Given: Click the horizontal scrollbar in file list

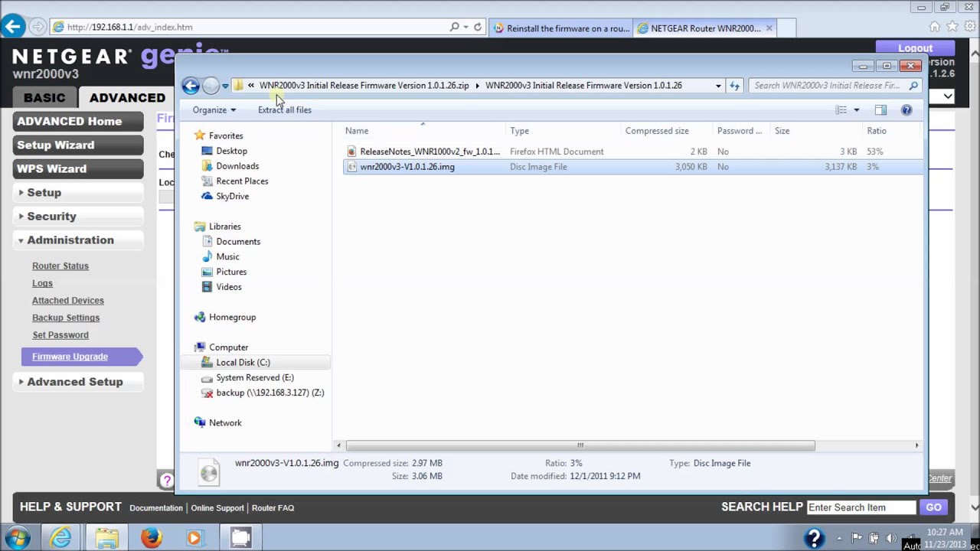Looking at the screenshot, I should click(580, 445).
